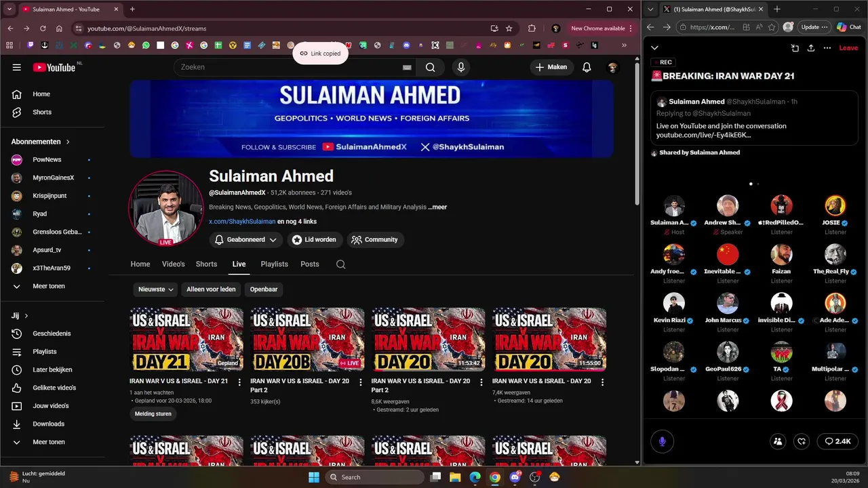Leave the X Space

(848, 48)
